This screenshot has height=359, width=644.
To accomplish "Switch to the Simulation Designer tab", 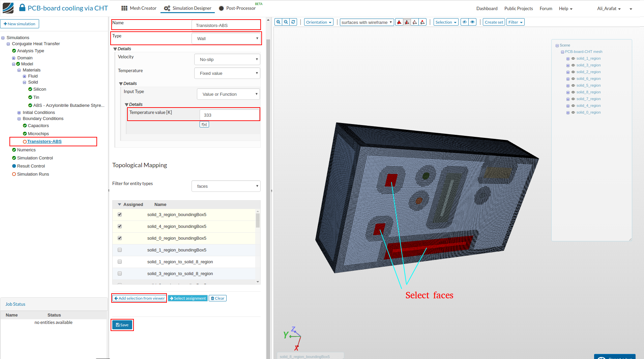I will pyautogui.click(x=187, y=8).
